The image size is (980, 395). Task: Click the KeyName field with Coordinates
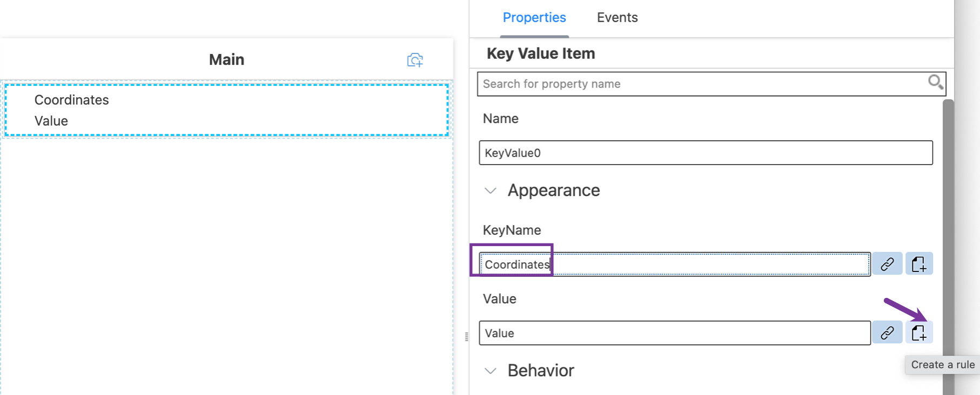[675, 264]
